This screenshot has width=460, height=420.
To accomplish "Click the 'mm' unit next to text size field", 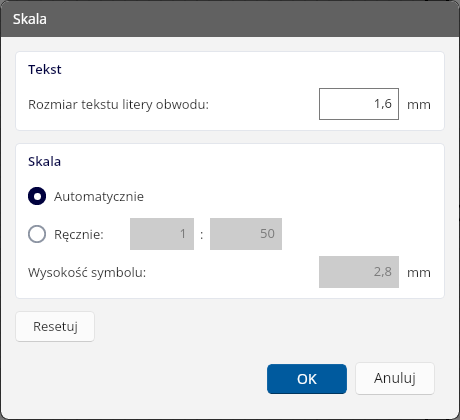I will point(419,105).
